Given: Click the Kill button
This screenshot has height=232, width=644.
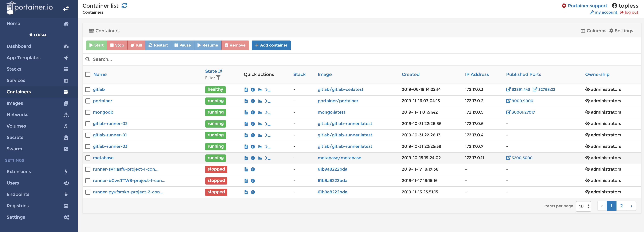Looking at the screenshot, I should pyautogui.click(x=136, y=45).
